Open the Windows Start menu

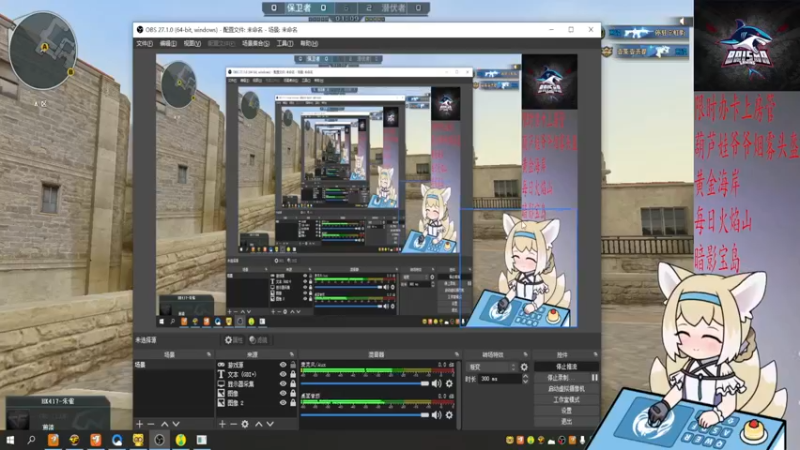10,440
